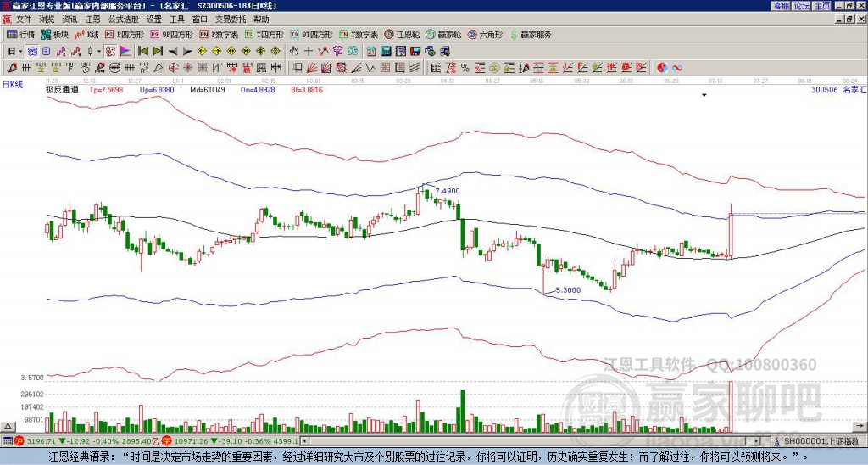Click the Dn=4.8928 indicator value

[x=258, y=90]
